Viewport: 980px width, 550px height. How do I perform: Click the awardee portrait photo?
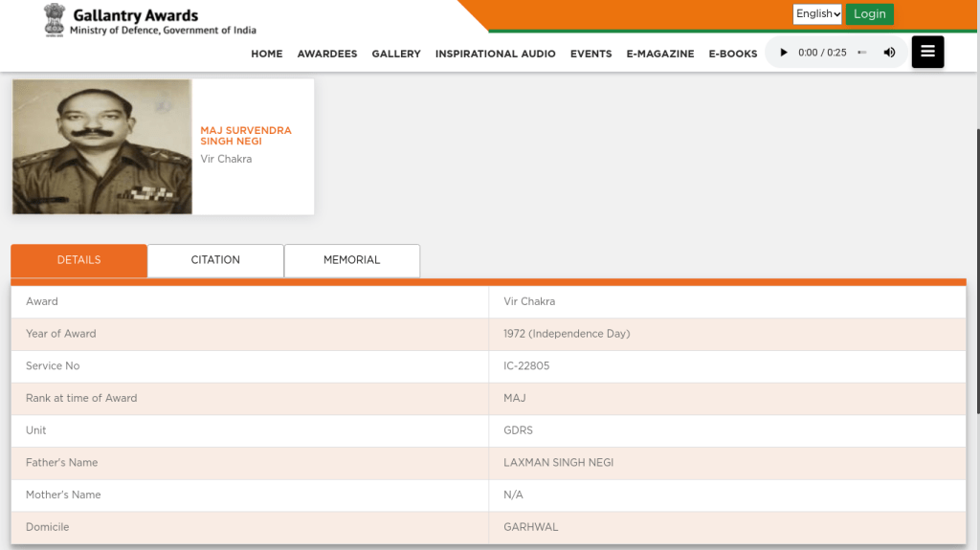click(x=102, y=146)
